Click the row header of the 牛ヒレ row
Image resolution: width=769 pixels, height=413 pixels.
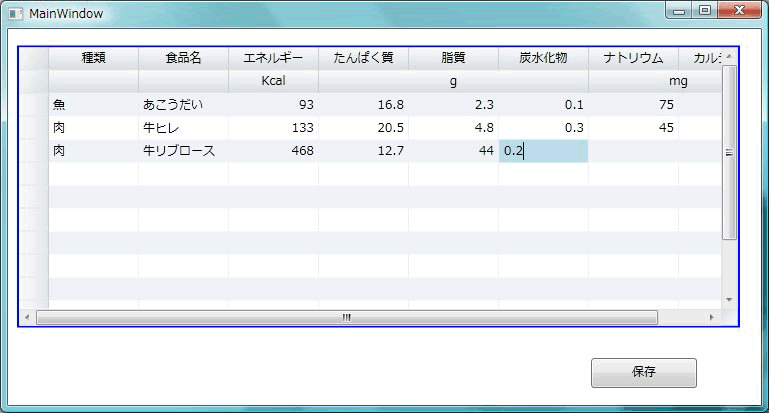pos(34,128)
